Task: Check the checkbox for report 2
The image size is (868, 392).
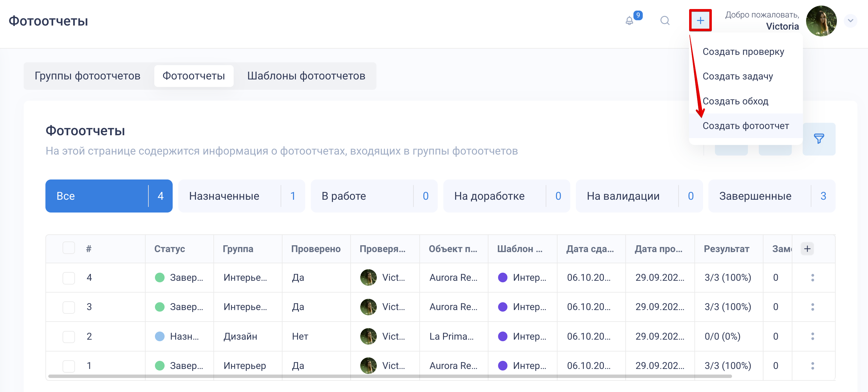Action: [69, 337]
